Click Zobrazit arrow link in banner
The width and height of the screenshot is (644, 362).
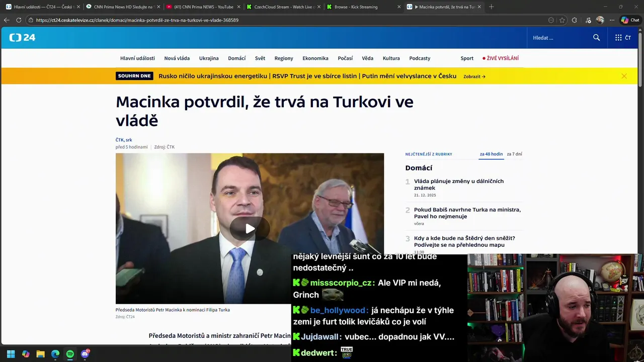(x=474, y=76)
